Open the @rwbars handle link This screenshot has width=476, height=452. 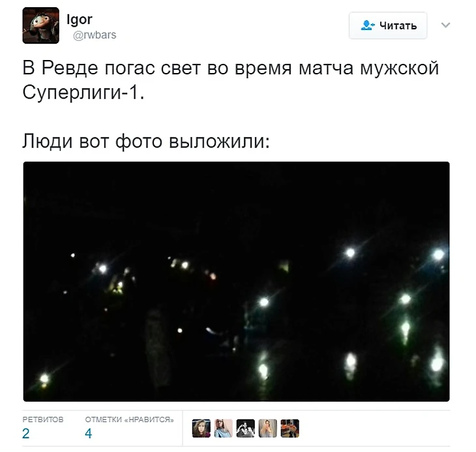coord(95,35)
